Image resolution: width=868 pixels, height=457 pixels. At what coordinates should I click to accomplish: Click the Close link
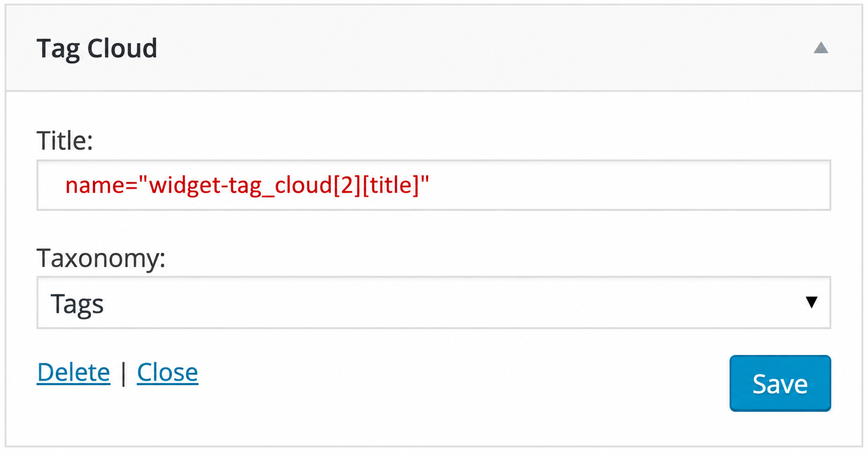[168, 373]
